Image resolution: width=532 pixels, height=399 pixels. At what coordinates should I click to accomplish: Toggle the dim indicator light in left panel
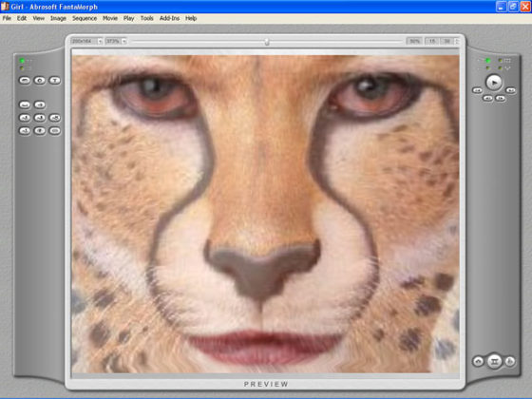[22, 68]
